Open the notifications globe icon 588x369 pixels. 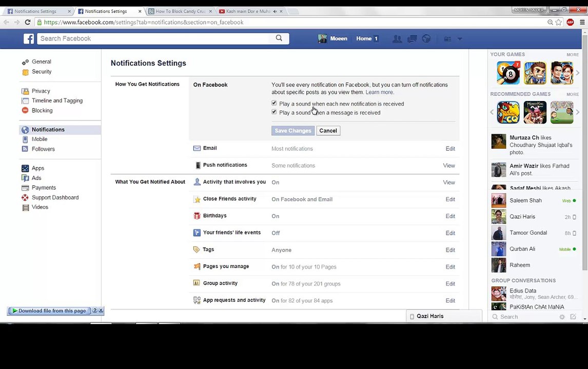(426, 38)
